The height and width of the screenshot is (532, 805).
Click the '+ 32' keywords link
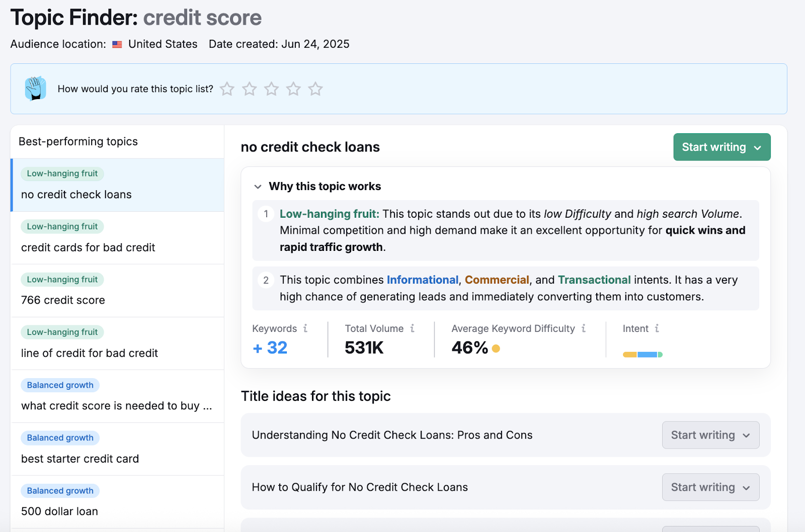pos(270,347)
